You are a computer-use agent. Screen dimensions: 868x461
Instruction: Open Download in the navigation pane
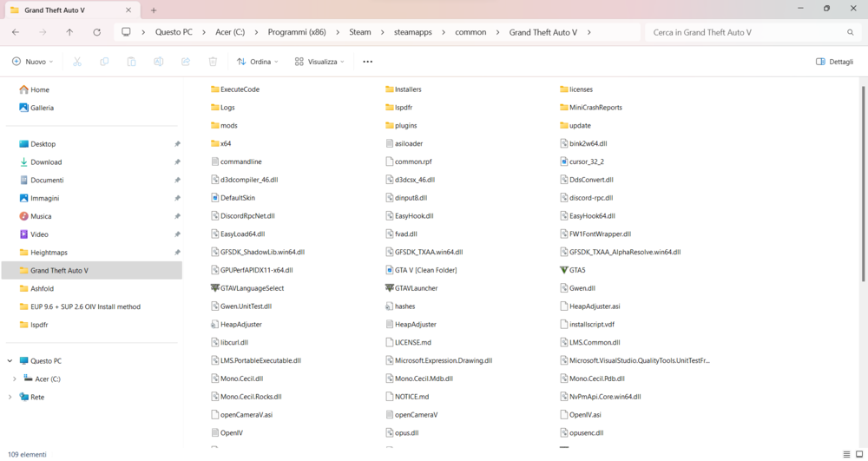coord(41,162)
